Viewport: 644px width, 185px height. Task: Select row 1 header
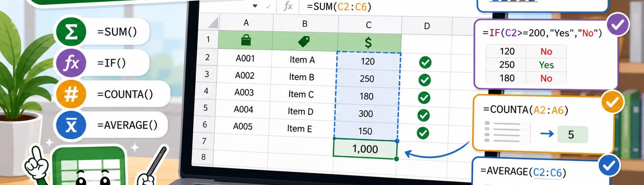(x=208, y=39)
